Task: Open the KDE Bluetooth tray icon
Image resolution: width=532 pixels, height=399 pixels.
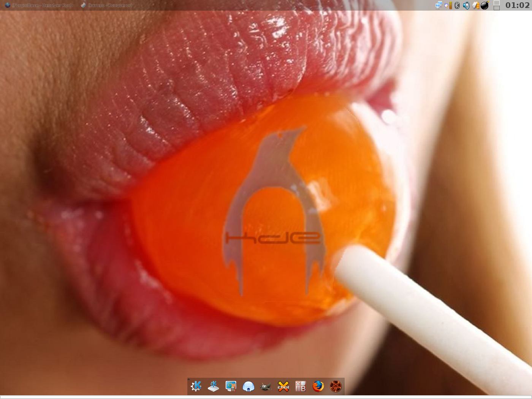Action: [x=457, y=5]
